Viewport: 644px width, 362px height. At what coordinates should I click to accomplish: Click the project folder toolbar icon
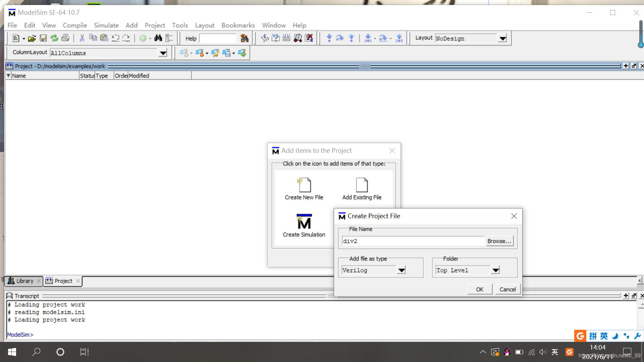coord(32,38)
